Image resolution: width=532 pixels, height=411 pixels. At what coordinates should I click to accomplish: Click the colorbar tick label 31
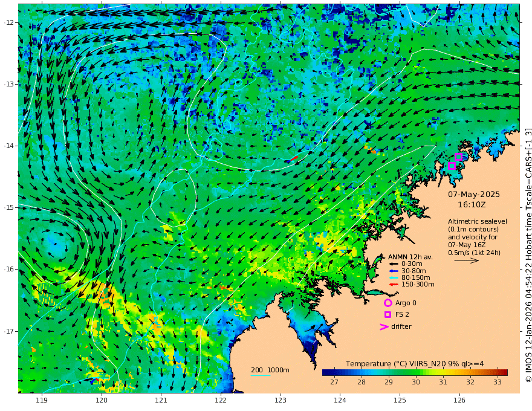tap(443, 382)
